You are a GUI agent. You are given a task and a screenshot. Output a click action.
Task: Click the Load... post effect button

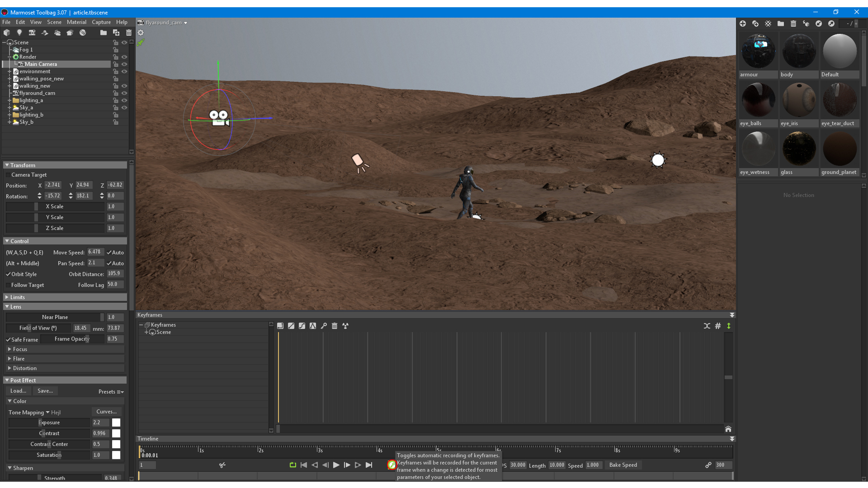click(19, 391)
